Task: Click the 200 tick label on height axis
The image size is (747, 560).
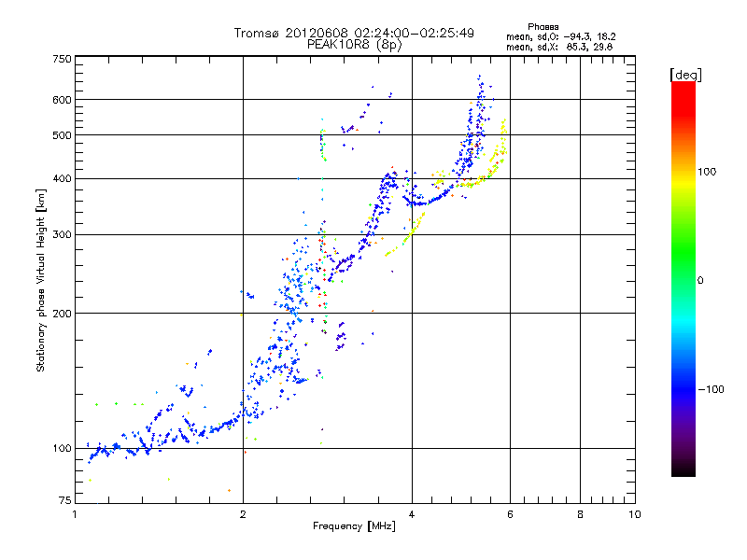Action: click(x=62, y=314)
